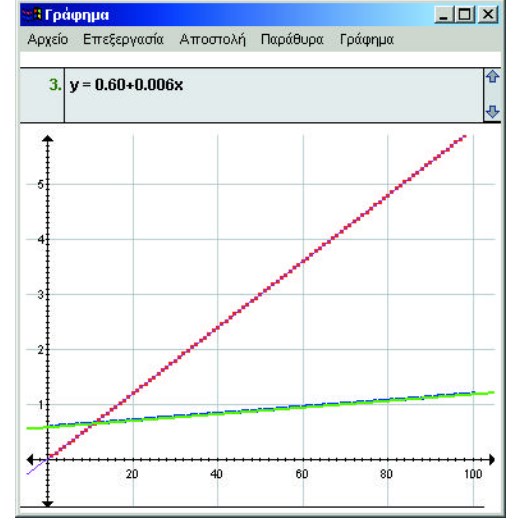This screenshot has height=520, width=520.
Task: Open the Επεξεργασία menu
Action: pos(123,39)
